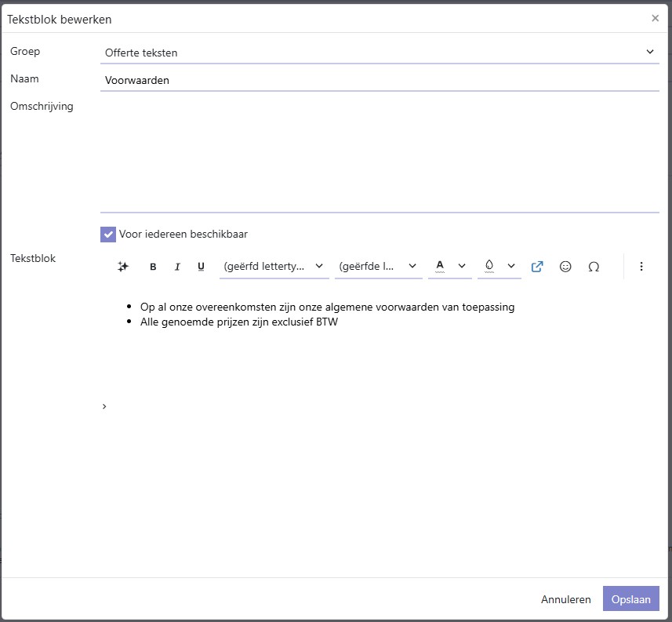This screenshot has width=672, height=622.
Task: Open the emoji picker
Action: 565,267
